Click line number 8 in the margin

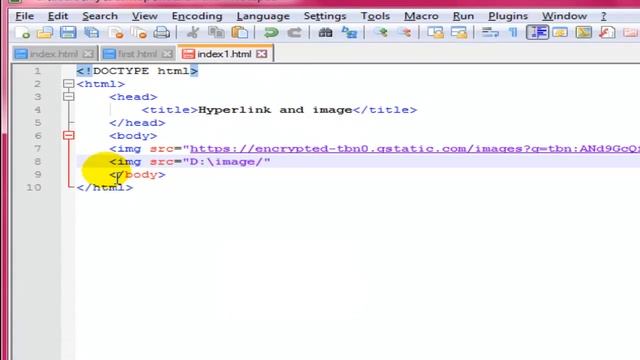point(38,162)
